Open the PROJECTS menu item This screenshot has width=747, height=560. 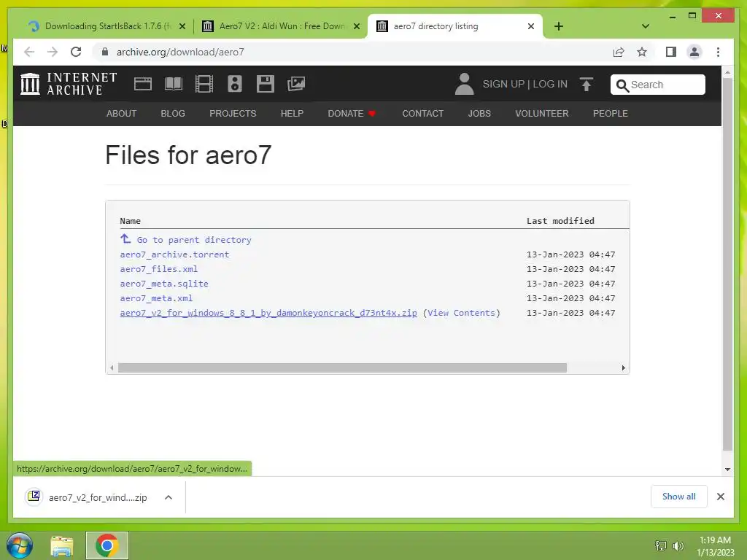click(x=233, y=113)
